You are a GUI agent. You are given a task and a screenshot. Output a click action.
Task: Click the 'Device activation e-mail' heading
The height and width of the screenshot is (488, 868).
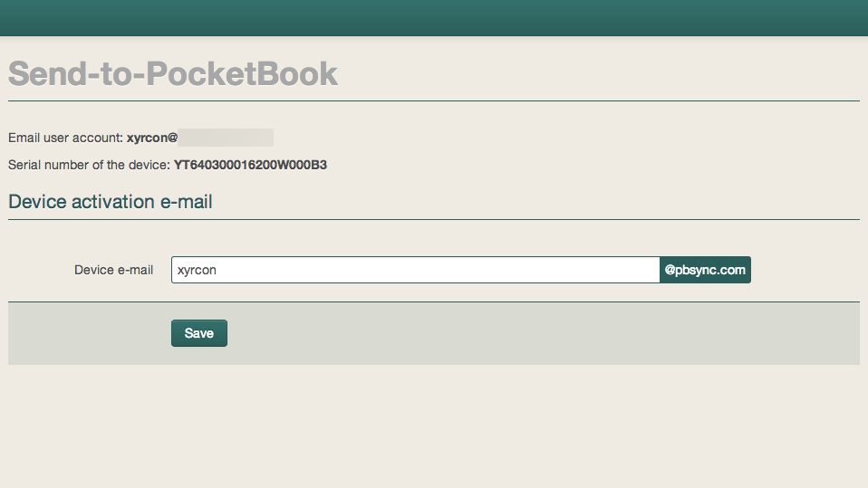coord(111,202)
